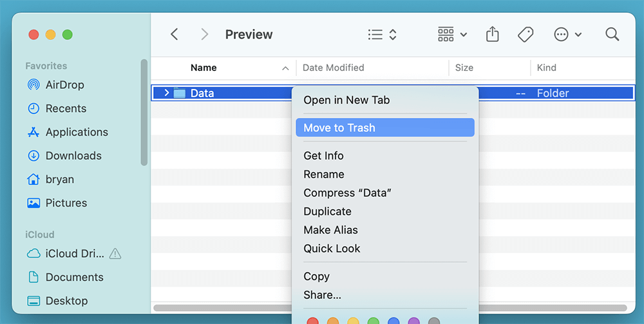Open the Action ellipsis menu icon

[561, 35]
